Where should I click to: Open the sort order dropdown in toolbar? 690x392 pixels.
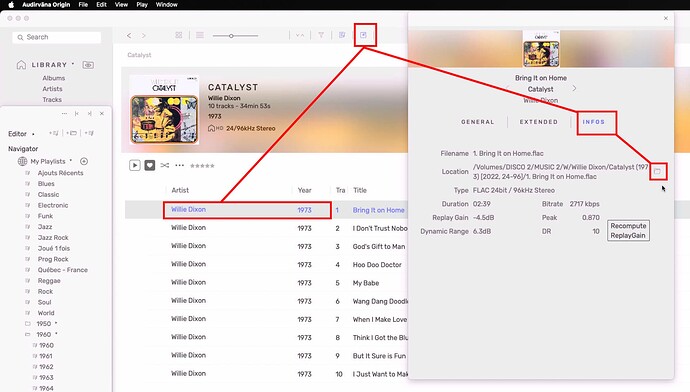pos(300,35)
